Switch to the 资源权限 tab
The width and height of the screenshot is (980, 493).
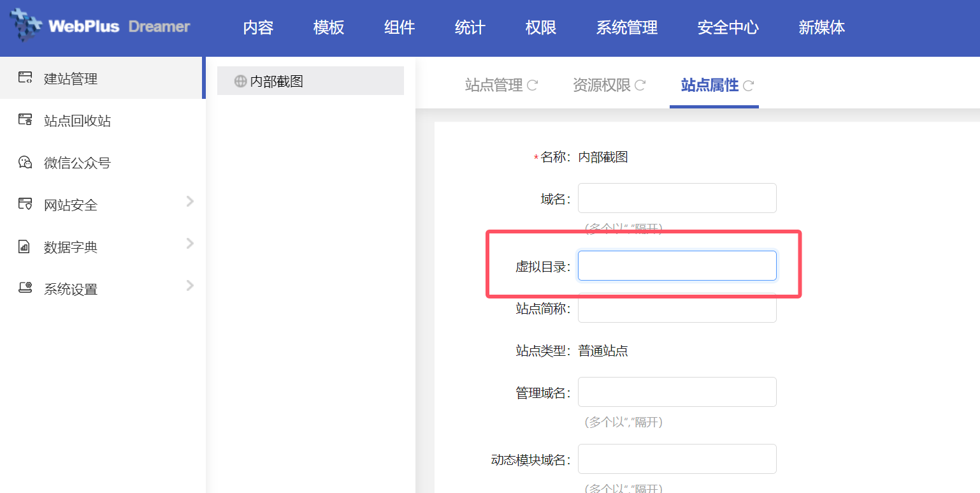[602, 85]
